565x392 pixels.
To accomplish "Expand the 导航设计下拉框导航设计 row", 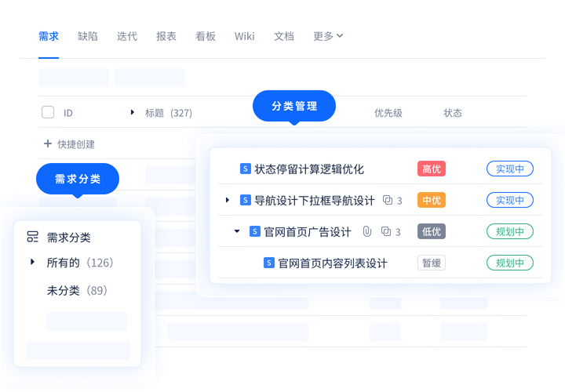I will click(x=228, y=200).
